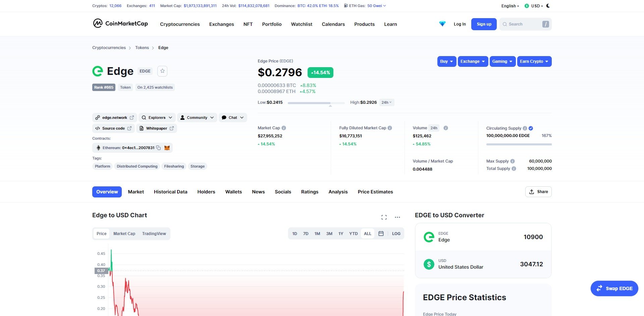Click the Sign up button
The width and height of the screenshot is (644, 316).
483,24
